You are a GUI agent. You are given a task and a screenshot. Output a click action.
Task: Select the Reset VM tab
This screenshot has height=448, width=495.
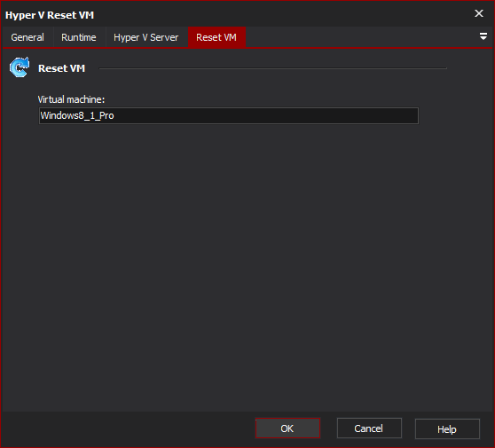(216, 37)
